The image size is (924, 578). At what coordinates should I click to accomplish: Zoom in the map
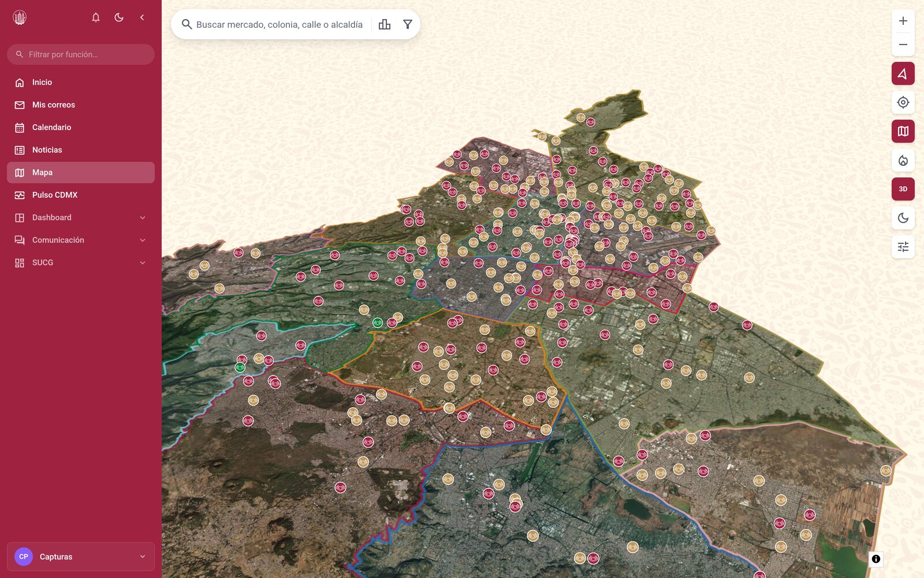903,21
